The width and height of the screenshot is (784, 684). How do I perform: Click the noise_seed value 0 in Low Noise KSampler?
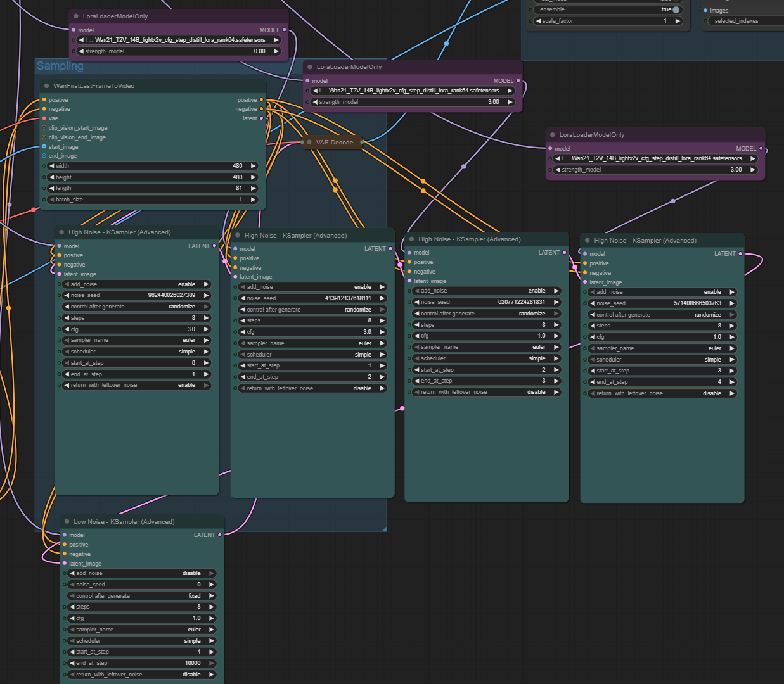coord(141,585)
